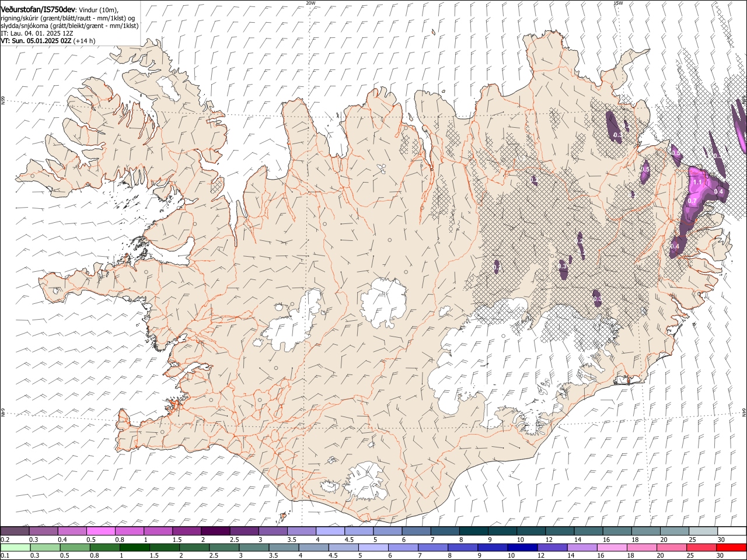Click the "0.7" precipitation value on the map
This screenshot has width=747, height=560.
(x=692, y=201)
